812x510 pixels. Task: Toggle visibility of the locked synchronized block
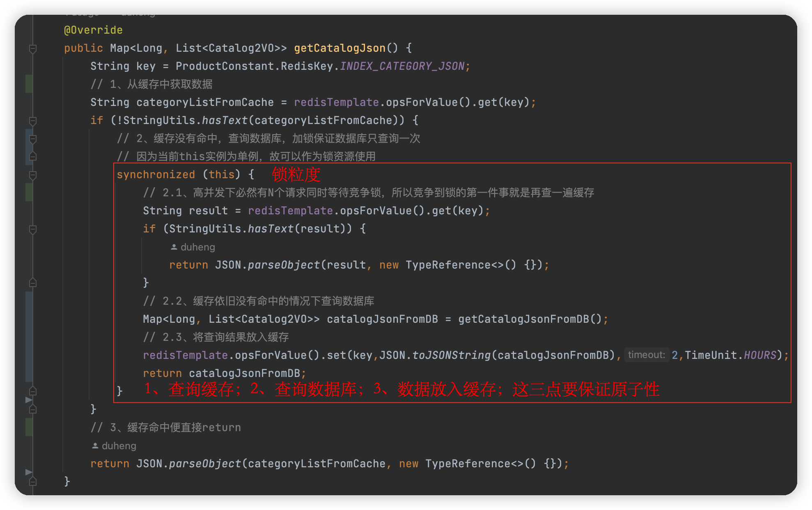[33, 175]
